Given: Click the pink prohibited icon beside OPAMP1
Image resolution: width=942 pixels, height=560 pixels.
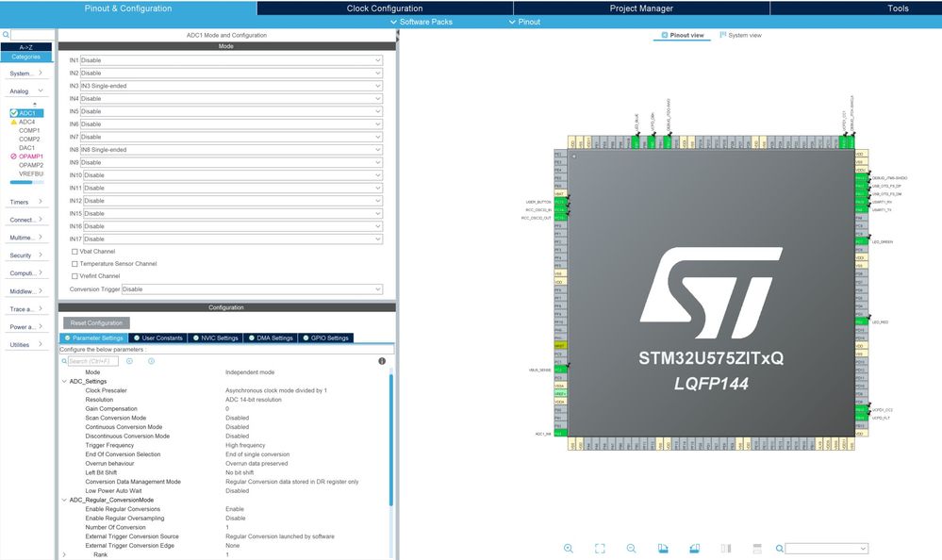Looking at the screenshot, I should [14, 156].
